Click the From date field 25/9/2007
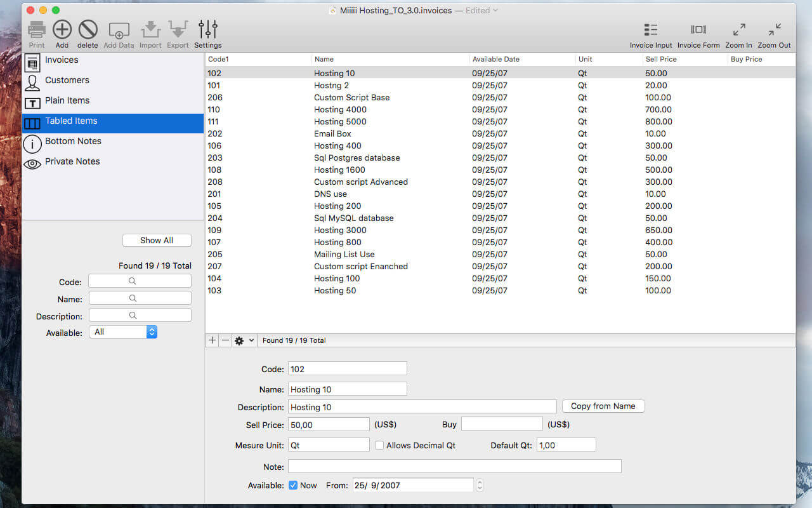Screen dimensions: 812x508 pyautogui.click(x=413, y=485)
